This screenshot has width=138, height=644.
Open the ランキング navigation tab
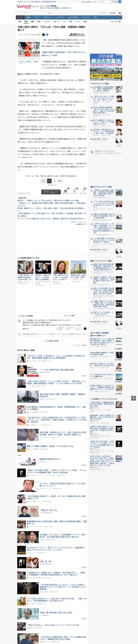point(86,17)
